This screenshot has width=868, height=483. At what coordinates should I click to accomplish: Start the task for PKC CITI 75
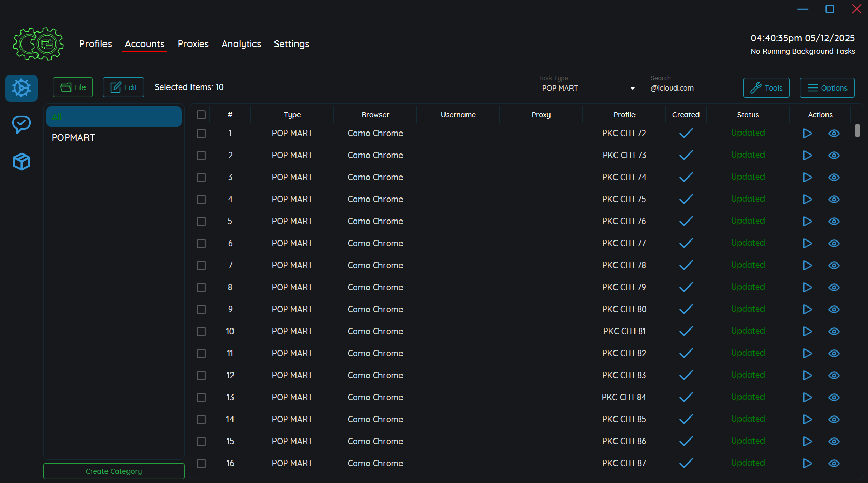tap(807, 199)
